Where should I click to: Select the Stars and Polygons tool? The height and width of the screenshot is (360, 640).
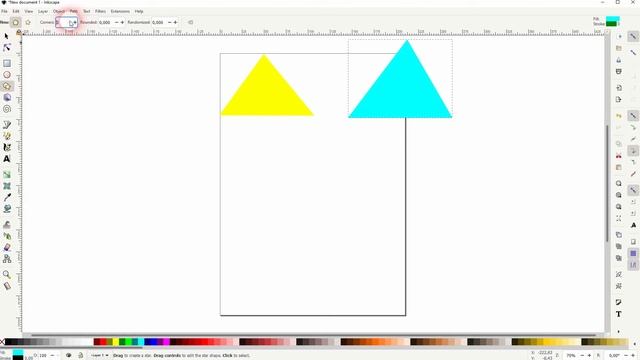[7, 86]
